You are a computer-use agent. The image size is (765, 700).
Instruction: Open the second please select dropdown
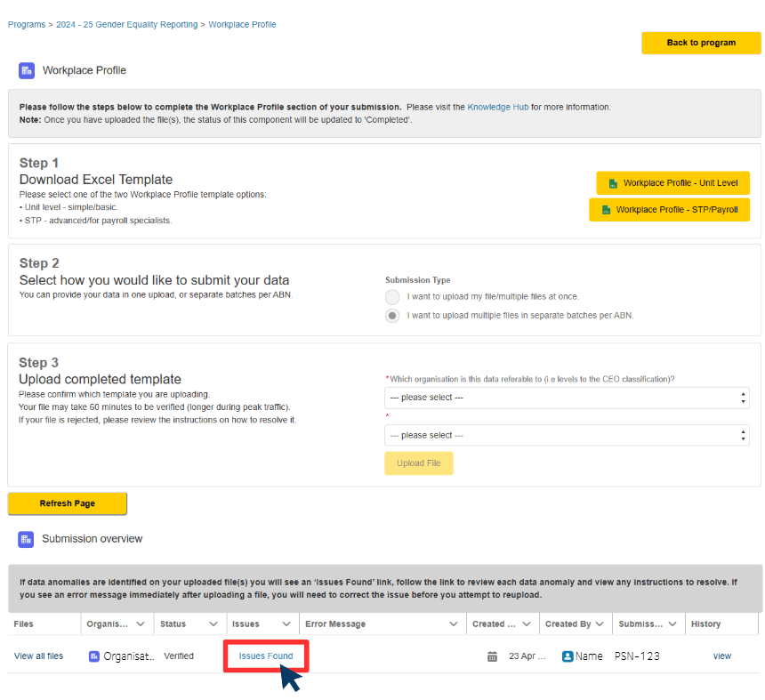click(566, 436)
